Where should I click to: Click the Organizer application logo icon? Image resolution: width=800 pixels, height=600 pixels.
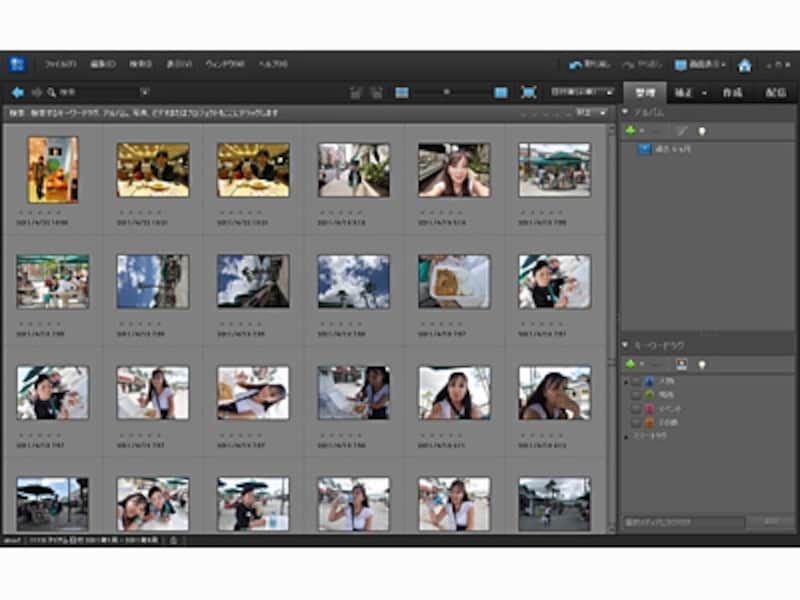(x=17, y=64)
